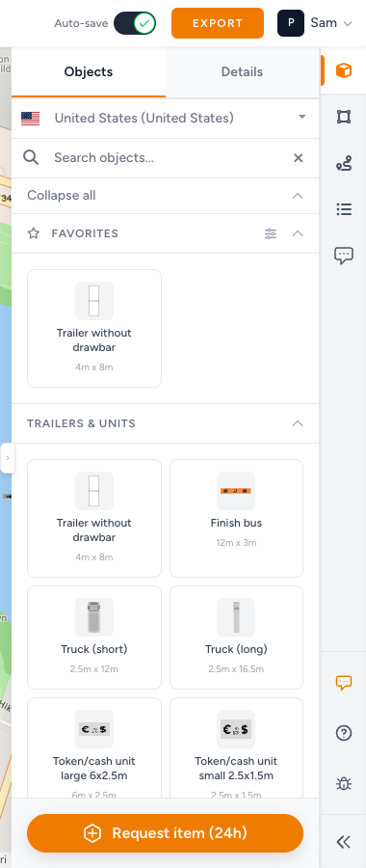Select the Finish bus object
Screen dimensions: 366x868
point(236,518)
